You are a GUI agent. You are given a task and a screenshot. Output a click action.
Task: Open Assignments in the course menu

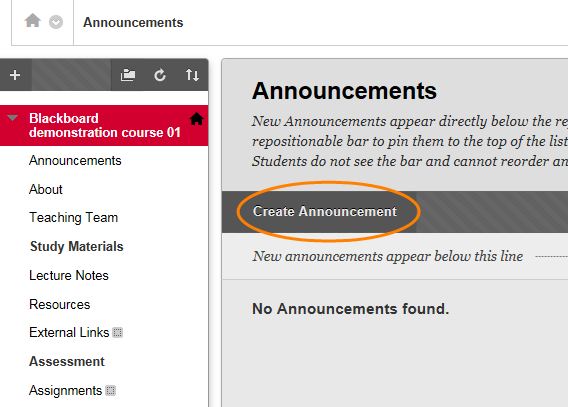pyautogui.click(x=66, y=391)
